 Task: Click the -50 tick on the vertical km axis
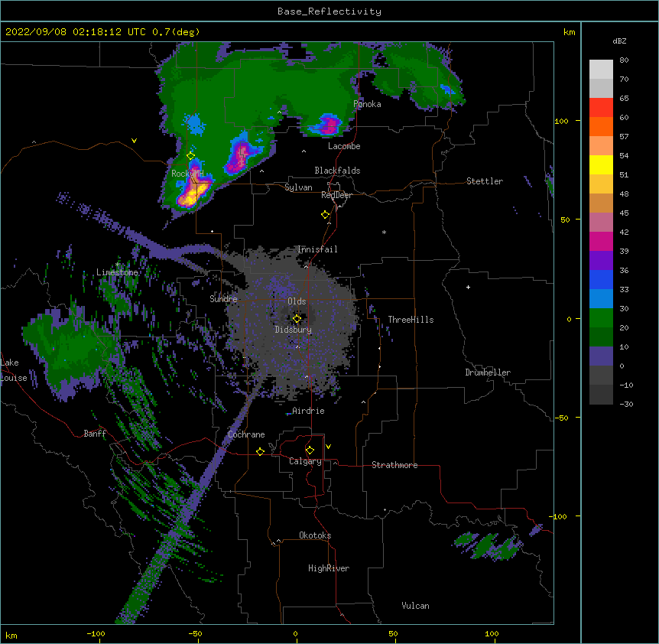tap(561, 418)
